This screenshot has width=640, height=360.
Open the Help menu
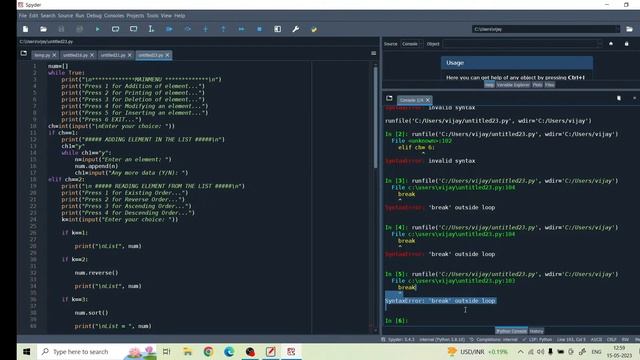pyautogui.click(x=180, y=16)
